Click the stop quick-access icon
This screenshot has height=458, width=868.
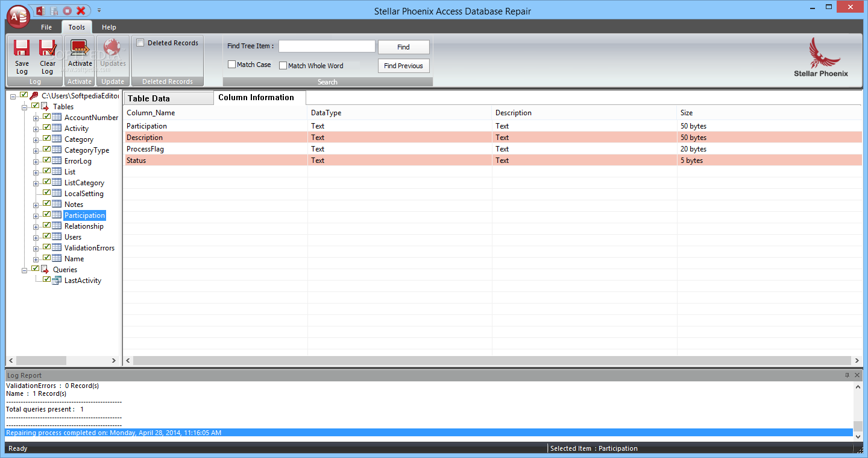(x=67, y=10)
